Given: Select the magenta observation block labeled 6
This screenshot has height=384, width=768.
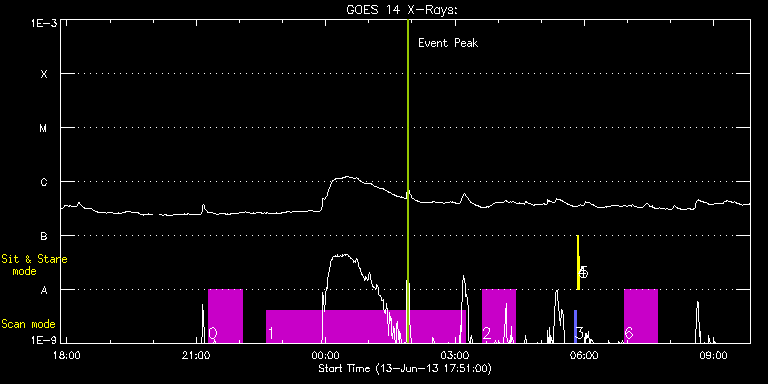Looking at the screenshot, I should click(641, 316).
